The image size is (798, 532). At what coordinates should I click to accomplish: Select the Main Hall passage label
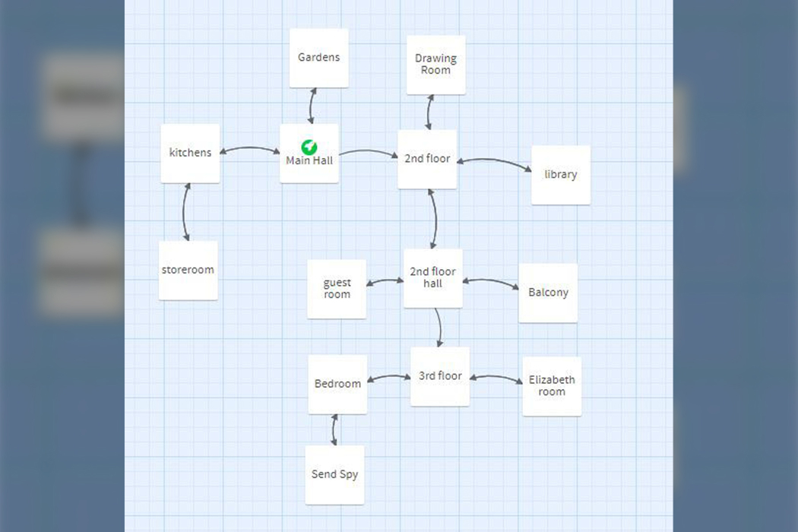[x=309, y=160]
